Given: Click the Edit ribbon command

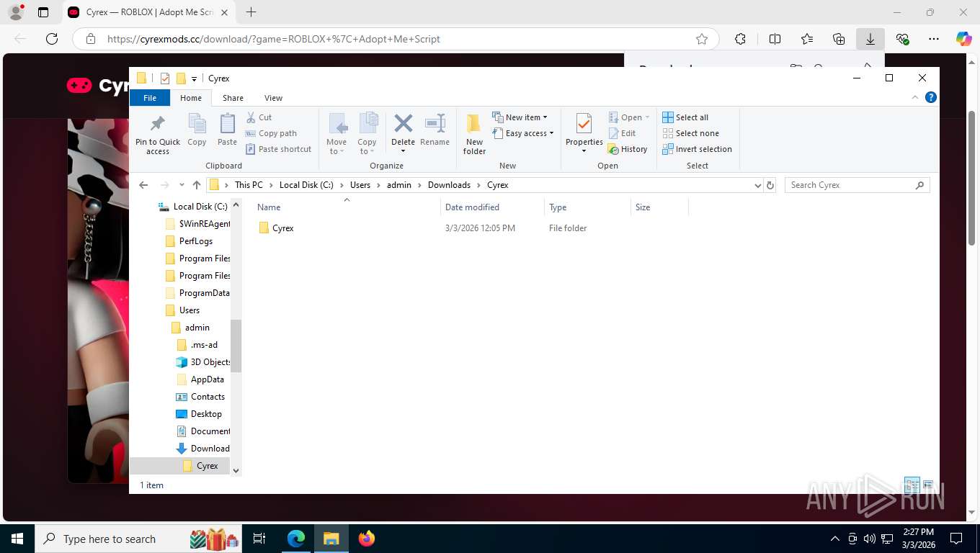Looking at the screenshot, I should (622, 133).
